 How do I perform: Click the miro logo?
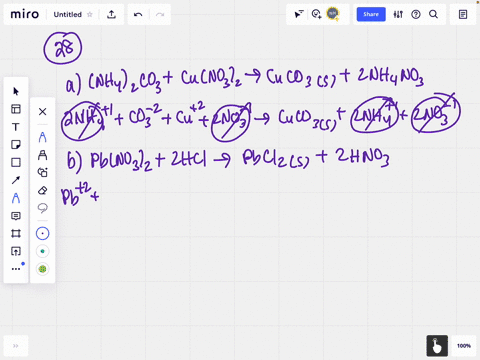pyautogui.click(x=25, y=14)
